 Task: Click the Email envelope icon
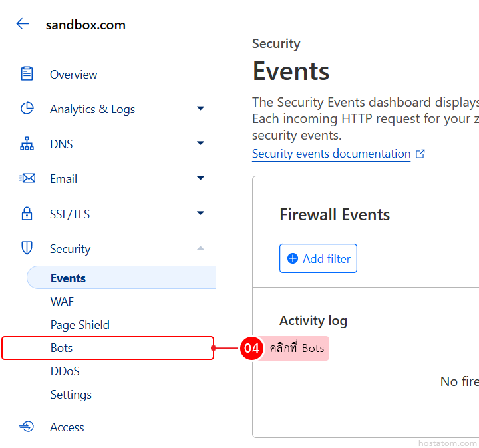[x=27, y=178]
